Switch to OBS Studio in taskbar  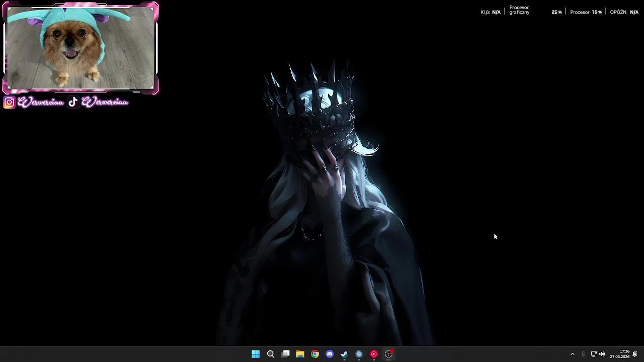click(389, 354)
